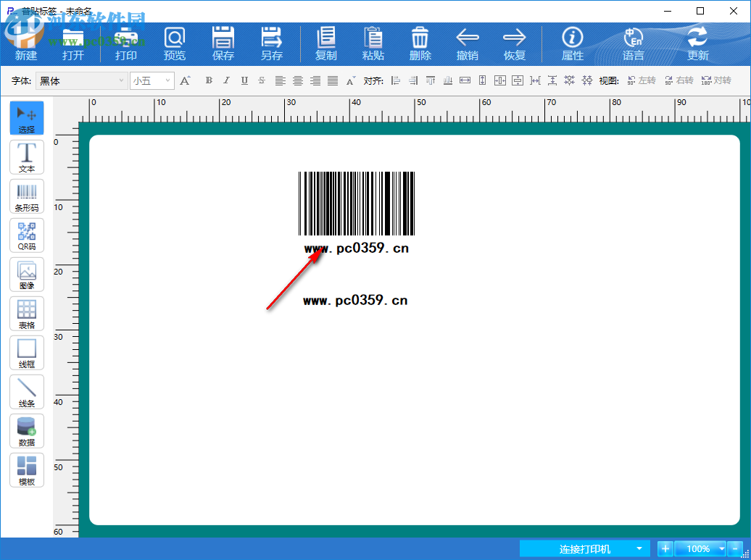Select the 条形码 barcode tool
The image size is (751, 560).
tap(27, 196)
